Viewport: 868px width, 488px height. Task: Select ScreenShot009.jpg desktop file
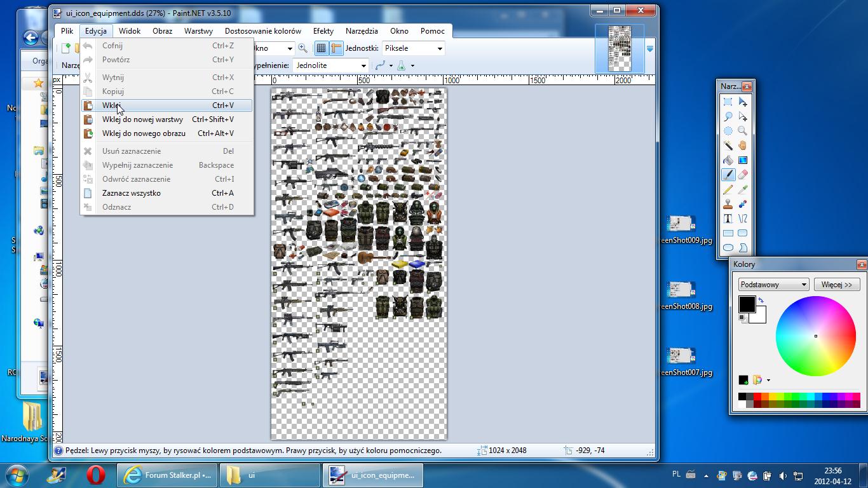[681, 229]
